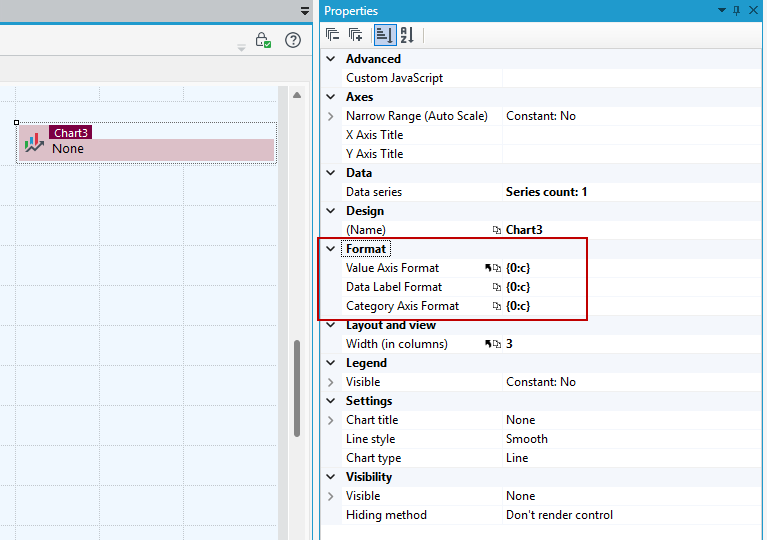The height and width of the screenshot is (540, 767).
Task: Click copy icon beside Category Axis Format
Action: click(496, 306)
